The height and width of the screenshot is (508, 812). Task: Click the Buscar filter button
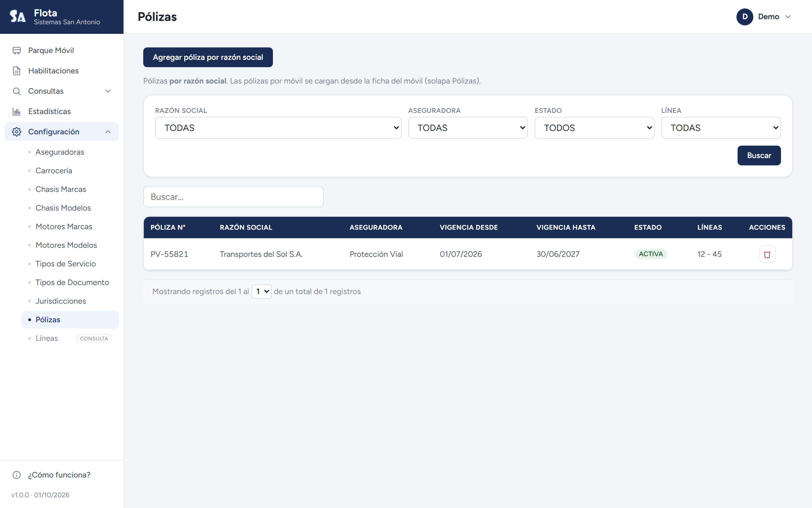click(x=759, y=155)
